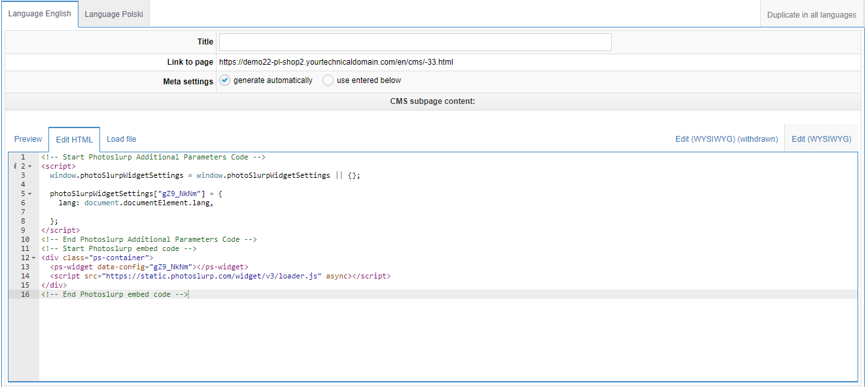Screen dimensions: 868x387
Task: Switch to Edit (WYSIWYG) editor
Action: point(821,139)
